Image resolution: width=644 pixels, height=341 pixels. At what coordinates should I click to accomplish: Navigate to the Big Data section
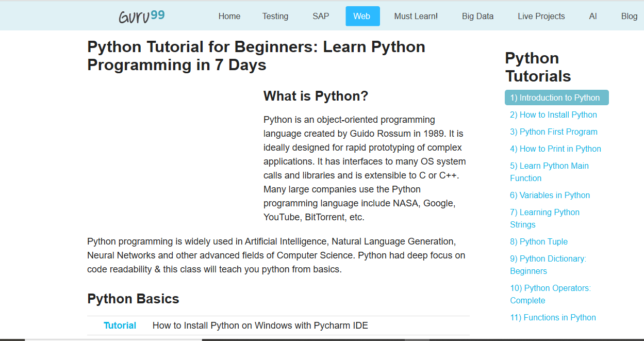coord(477,16)
